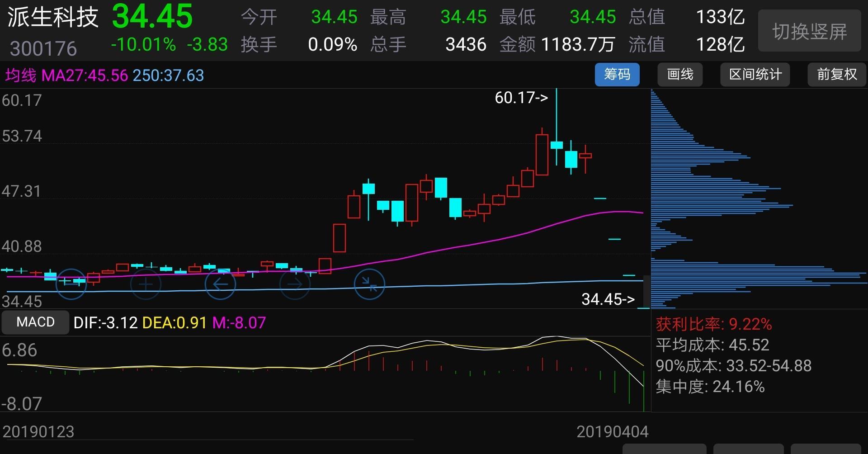
Task: Tap the 90%成本: 33.52-54.88 text
Action: tap(734, 365)
